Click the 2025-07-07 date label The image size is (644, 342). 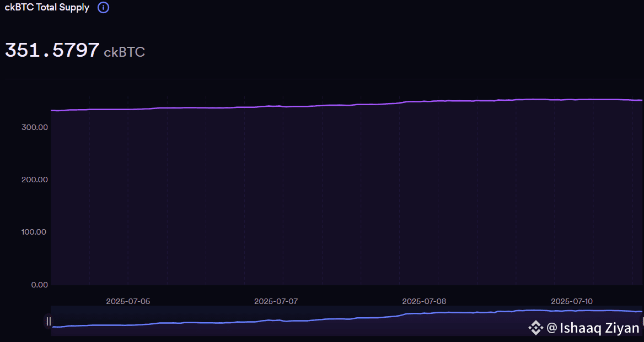tap(276, 301)
